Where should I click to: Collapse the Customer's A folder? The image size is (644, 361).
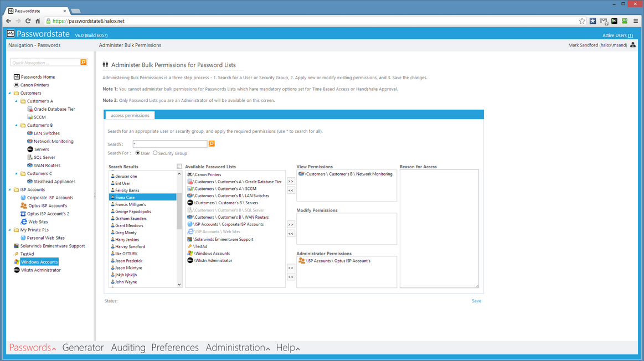pyautogui.click(x=17, y=101)
